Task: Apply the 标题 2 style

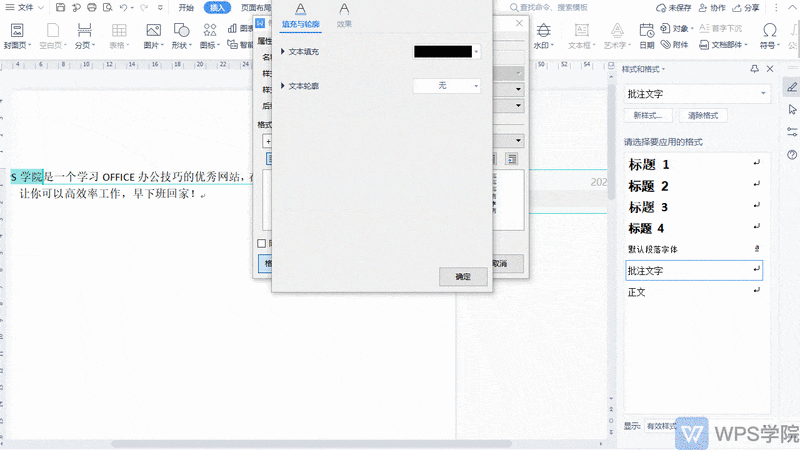Action: coord(694,186)
